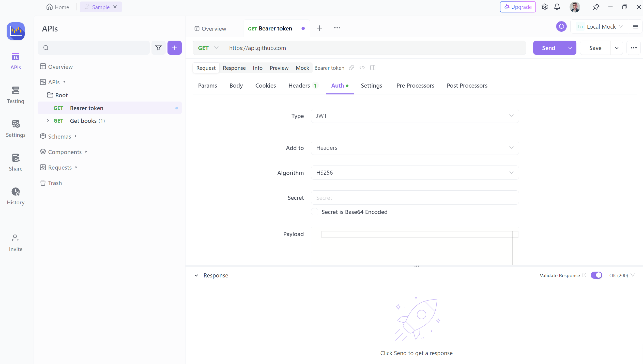Open more actions menu beside Save

tap(634, 48)
